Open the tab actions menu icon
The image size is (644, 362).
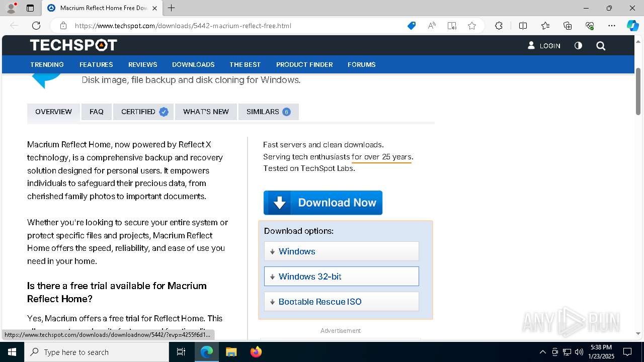point(30,8)
